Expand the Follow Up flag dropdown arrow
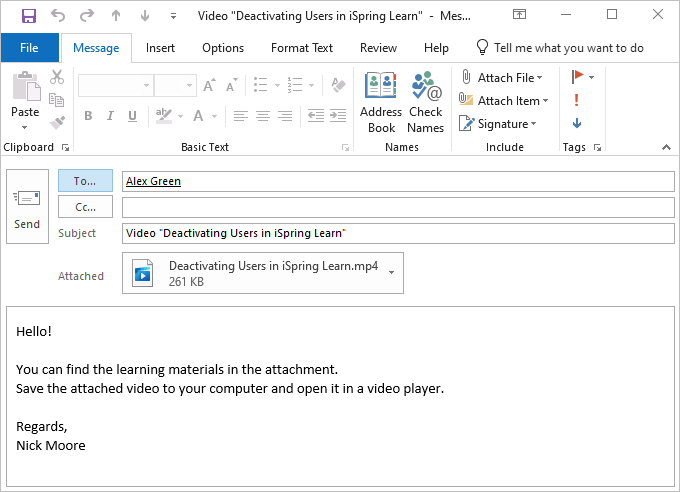 point(592,78)
